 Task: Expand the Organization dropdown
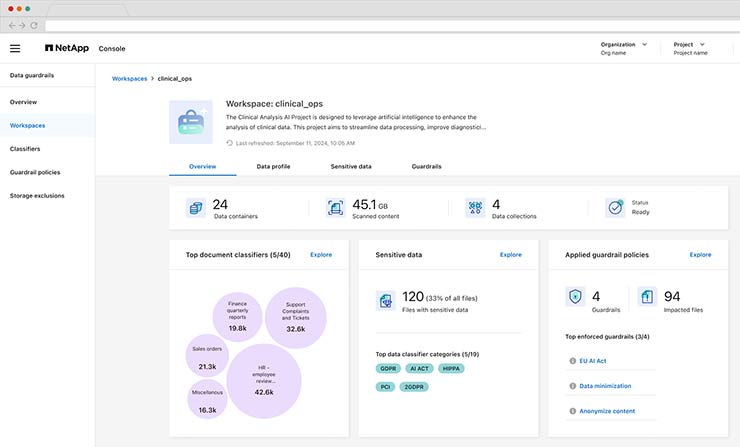[x=644, y=44]
